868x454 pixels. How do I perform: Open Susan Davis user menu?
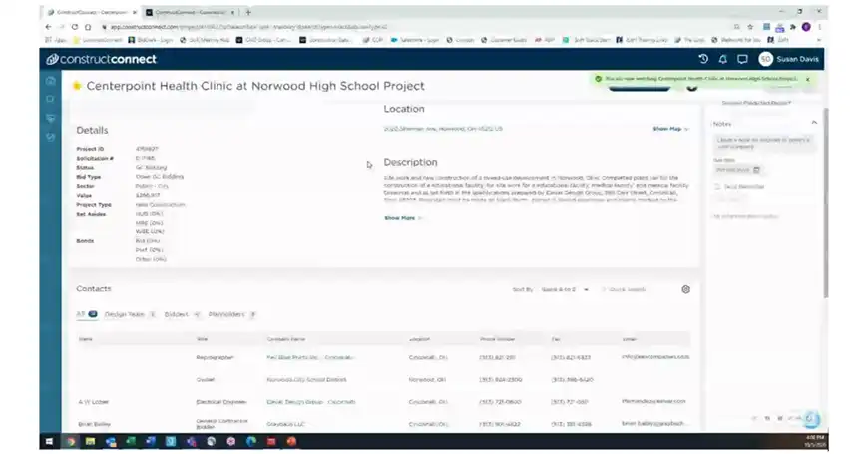click(x=793, y=59)
